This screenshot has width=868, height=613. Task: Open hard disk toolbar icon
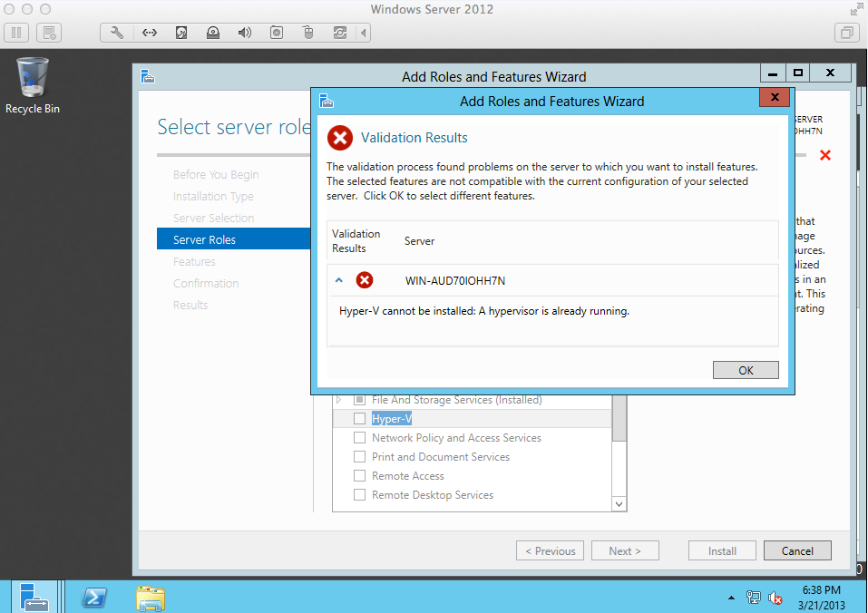pos(181,34)
